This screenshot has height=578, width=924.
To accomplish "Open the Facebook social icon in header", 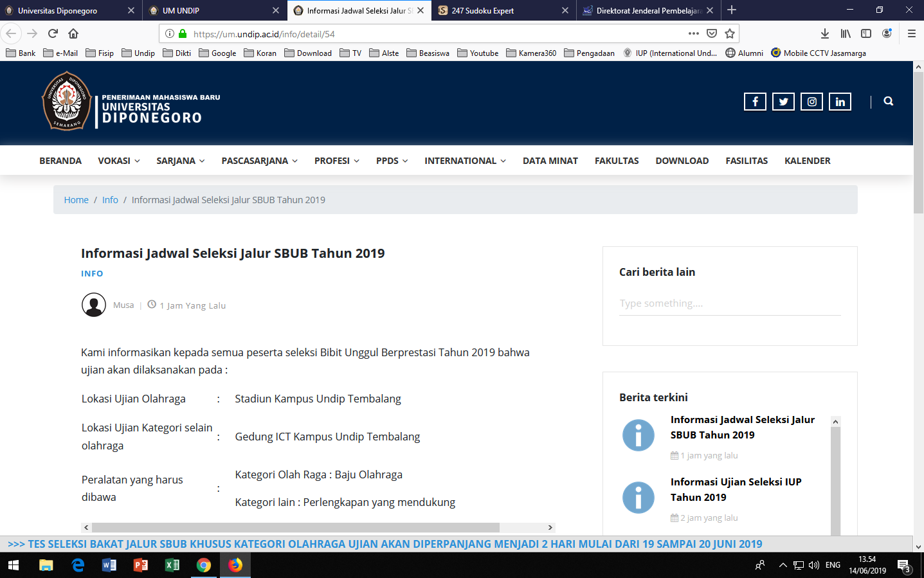I will [755, 102].
